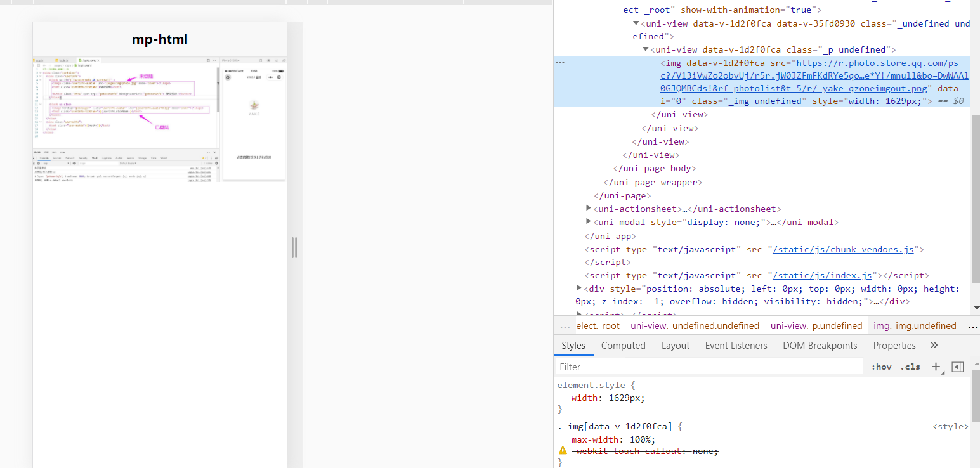Click the Styles filter input field
The height and width of the screenshot is (468, 980).
698,367
